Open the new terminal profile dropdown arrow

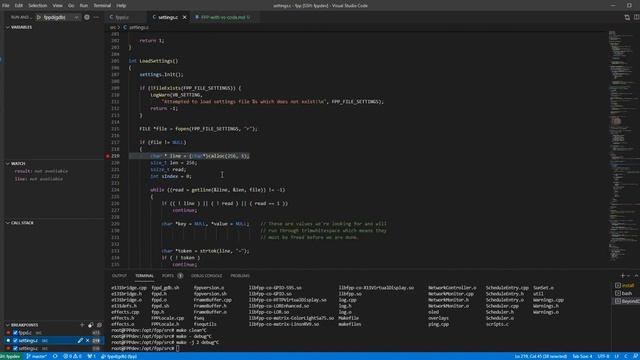click(x=629, y=276)
